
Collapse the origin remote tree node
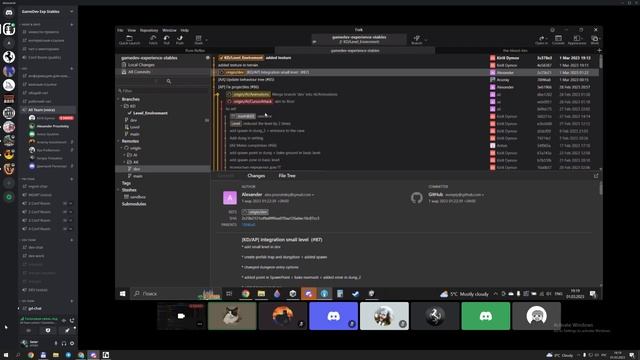122,148
